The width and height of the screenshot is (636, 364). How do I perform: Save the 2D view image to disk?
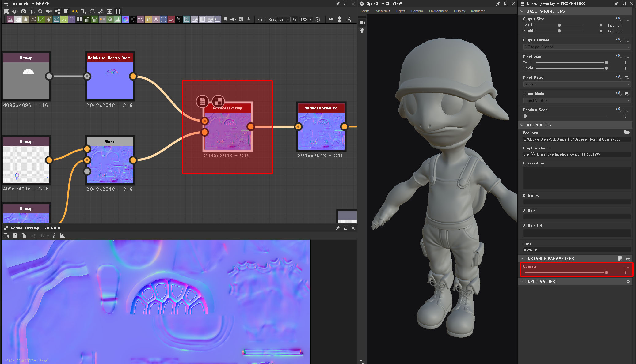coord(15,236)
